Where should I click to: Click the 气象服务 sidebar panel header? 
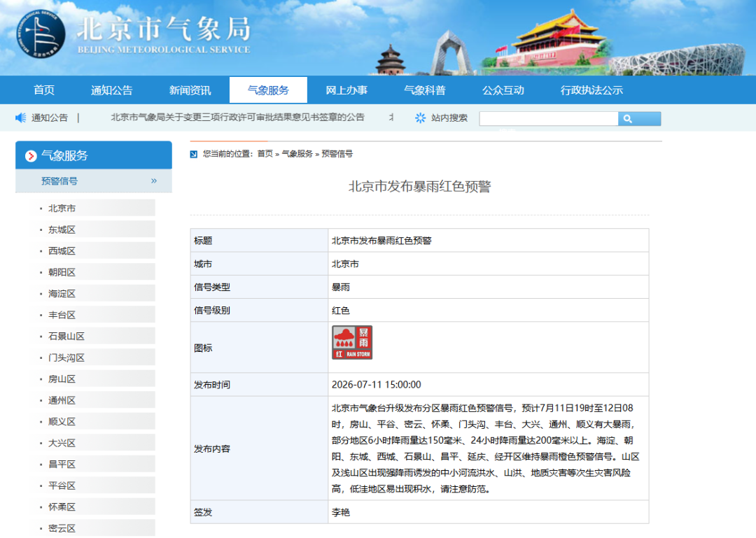[x=94, y=155]
